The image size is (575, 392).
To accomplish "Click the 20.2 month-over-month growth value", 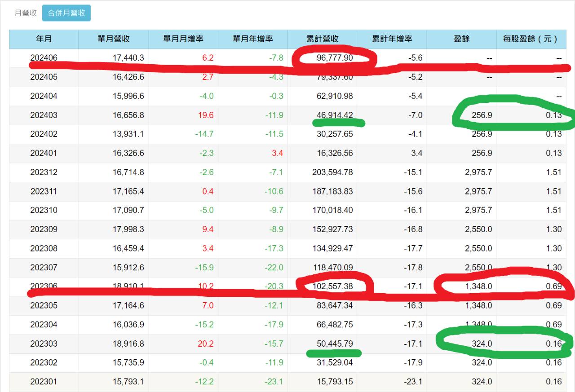I will [x=206, y=344].
